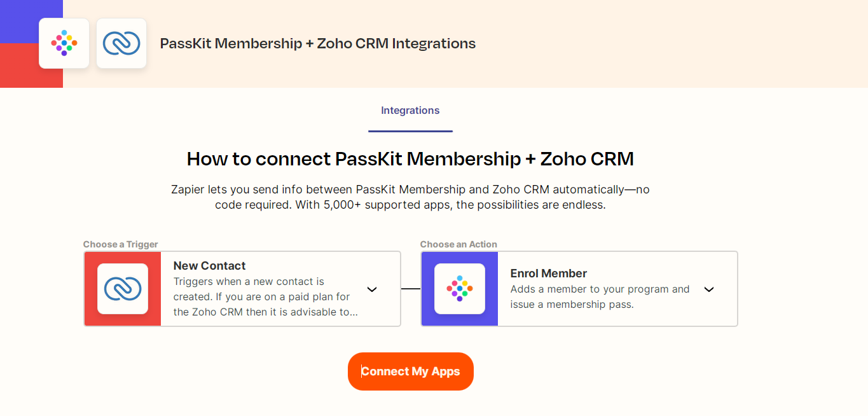The width and height of the screenshot is (868, 416).
Task: Click the connector line between trigger and action
Action: point(411,289)
